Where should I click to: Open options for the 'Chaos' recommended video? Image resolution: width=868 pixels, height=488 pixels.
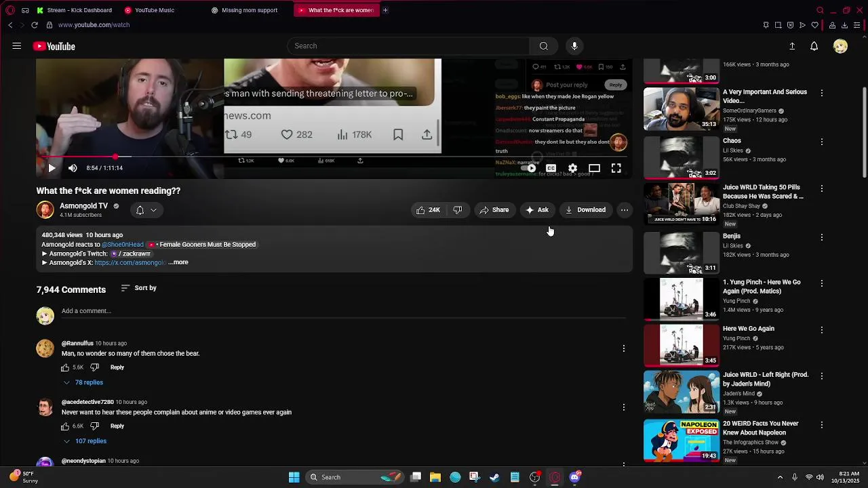822,142
